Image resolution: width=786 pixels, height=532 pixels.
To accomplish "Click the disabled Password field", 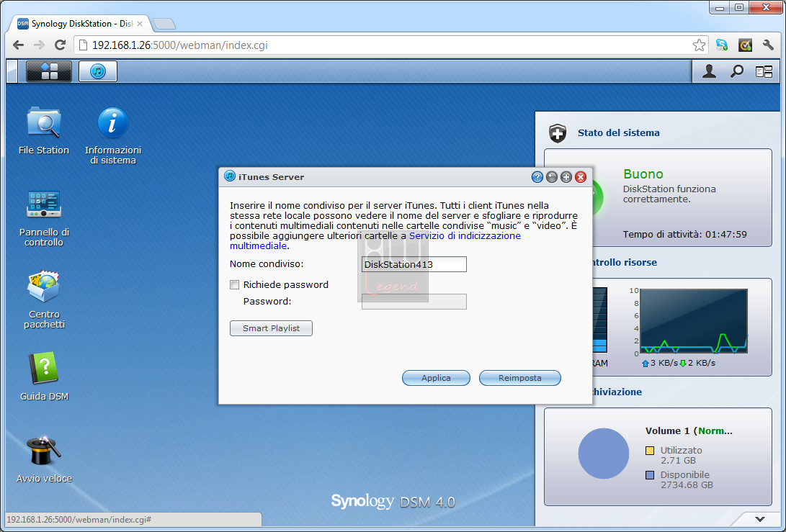I will [414, 302].
